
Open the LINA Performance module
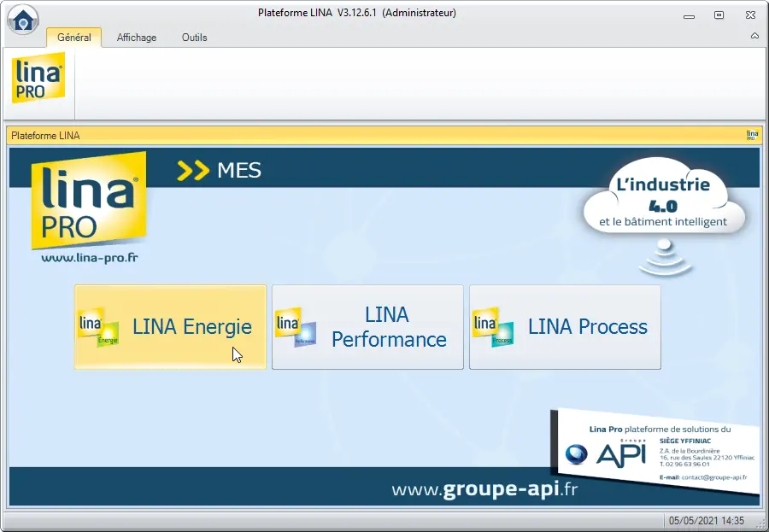[x=367, y=327]
